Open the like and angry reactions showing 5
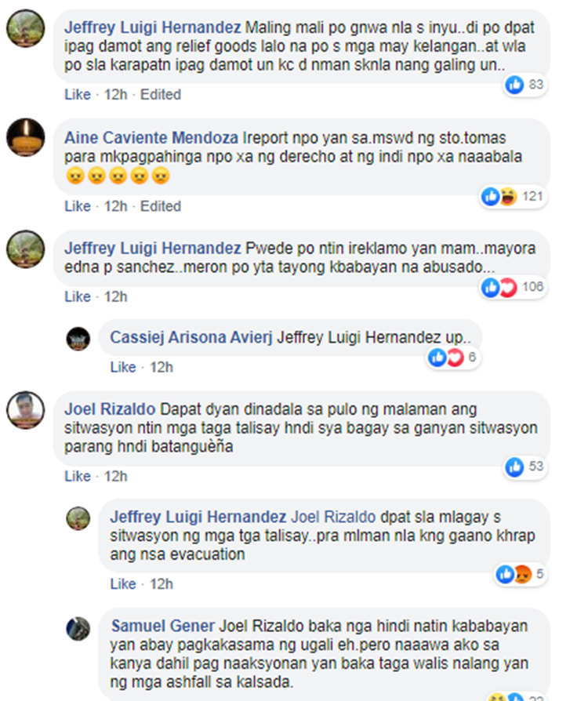Viewport: 588px width, 701px height. point(521,574)
